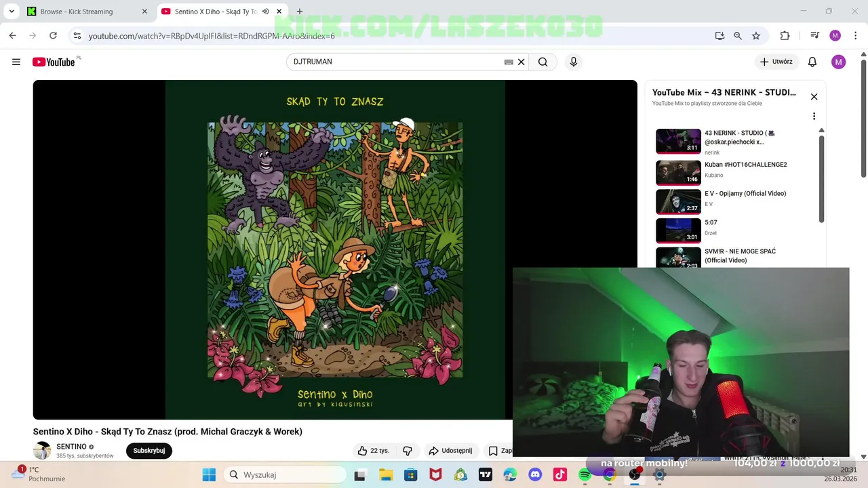Play E V - Opijamy (Official Video)
The width and height of the screenshot is (868, 488).
click(x=736, y=201)
